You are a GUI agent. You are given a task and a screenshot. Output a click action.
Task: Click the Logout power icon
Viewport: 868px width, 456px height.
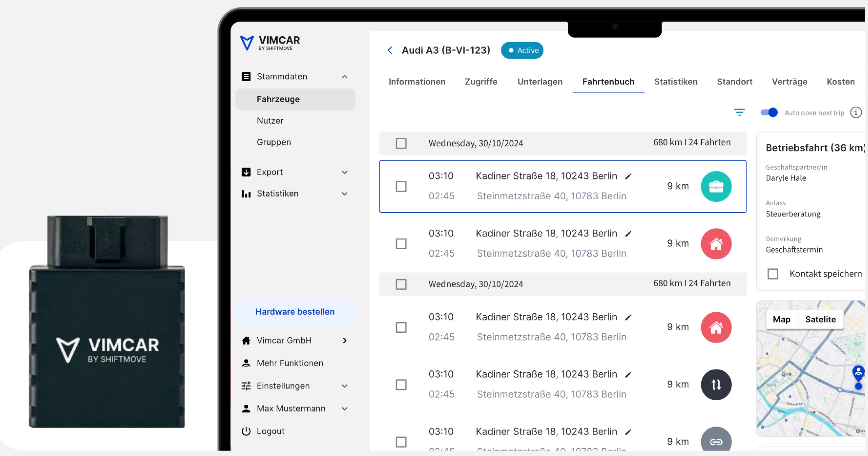[246, 431]
